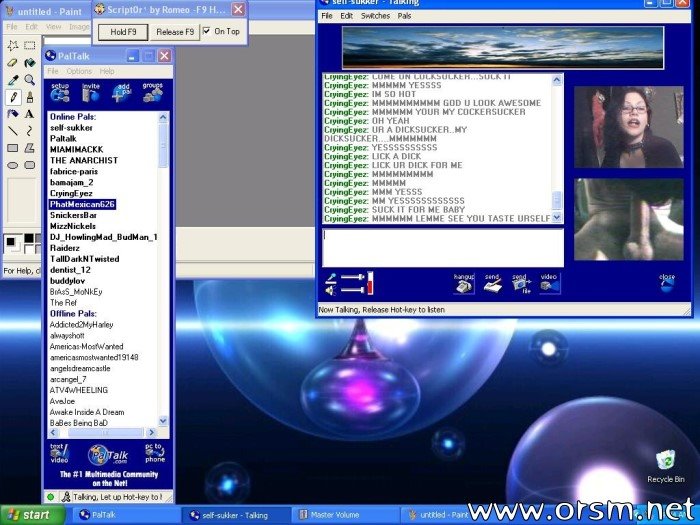The image size is (700, 525).
Task: Open the Image menu in Paint
Action: tap(79, 27)
